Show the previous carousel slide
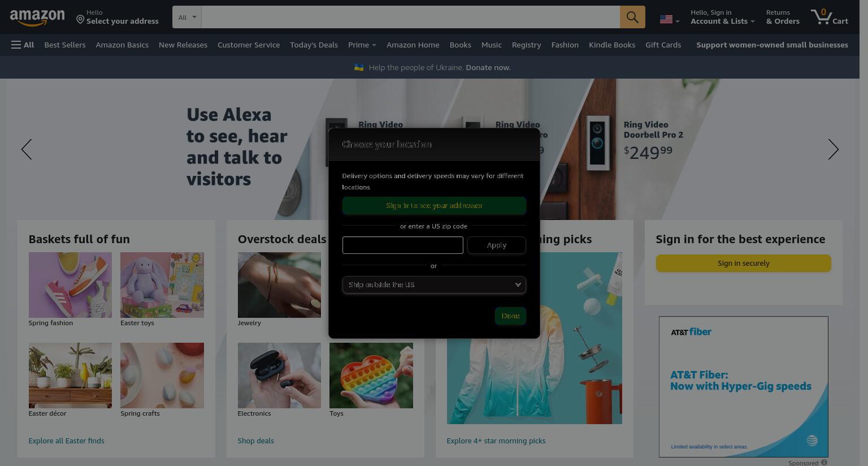Viewport: 868px width, 466px height. tap(27, 149)
